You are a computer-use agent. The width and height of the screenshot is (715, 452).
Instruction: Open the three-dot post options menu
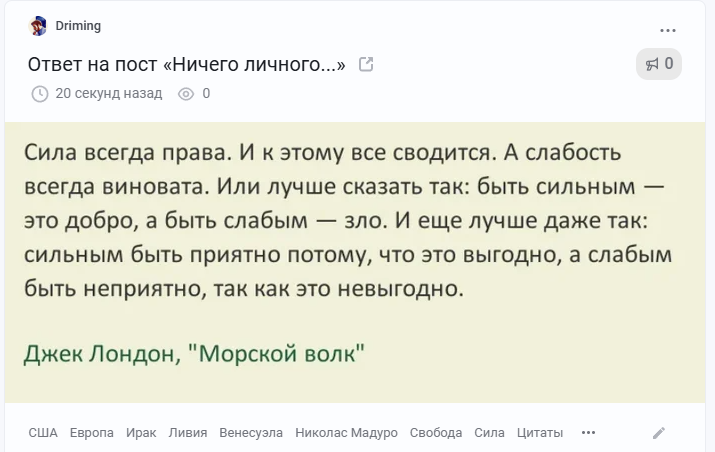tap(668, 30)
